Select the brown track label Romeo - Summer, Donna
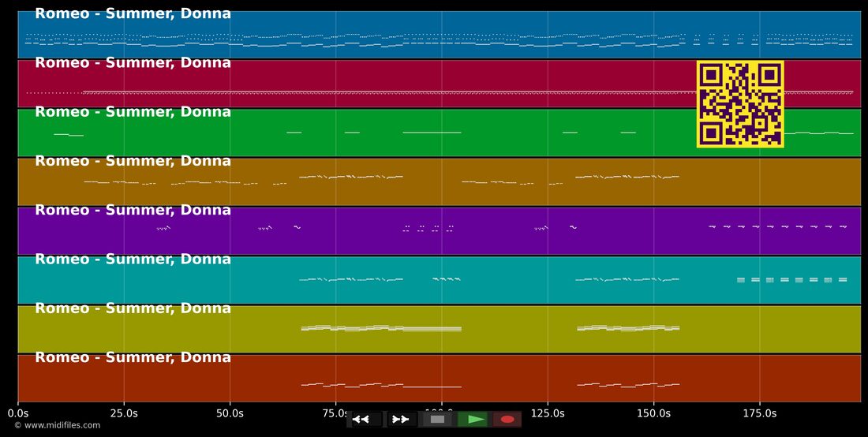 click(x=133, y=161)
